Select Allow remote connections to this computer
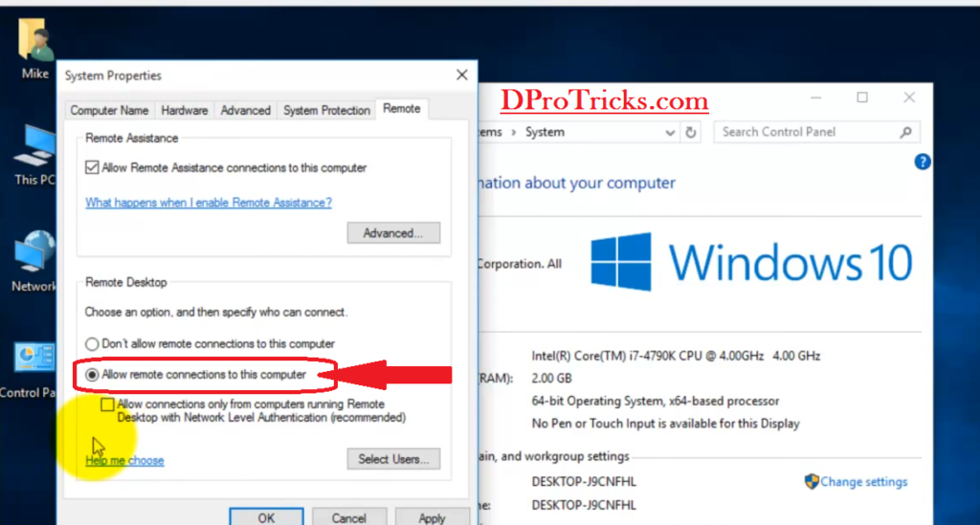Image resolution: width=980 pixels, height=525 pixels. (92, 375)
